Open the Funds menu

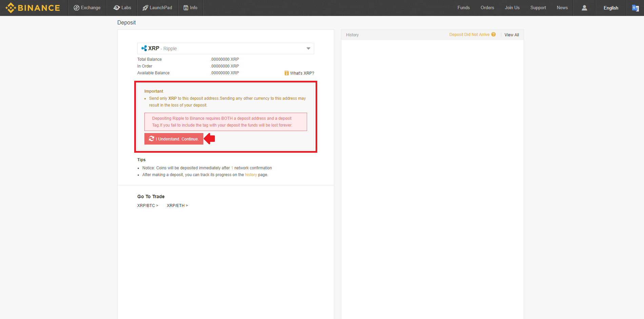pyautogui.click(x=463, y=8)
